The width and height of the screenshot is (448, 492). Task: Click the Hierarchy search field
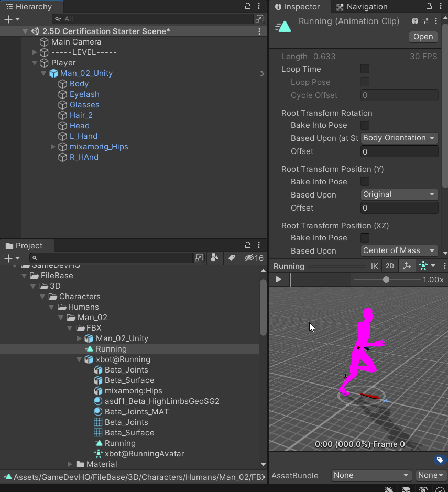tap(153, 19)
